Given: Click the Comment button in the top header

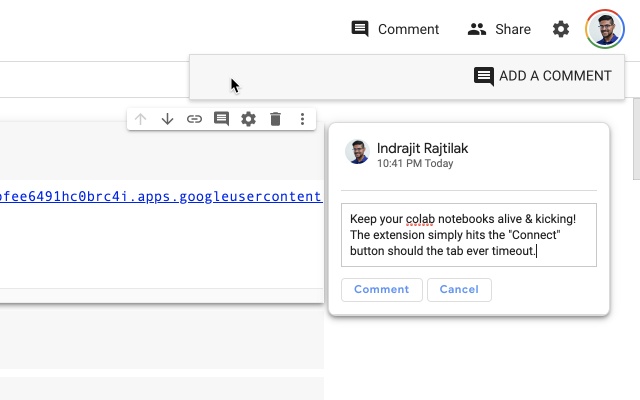Looking at the screenshot, I should 395,29.
